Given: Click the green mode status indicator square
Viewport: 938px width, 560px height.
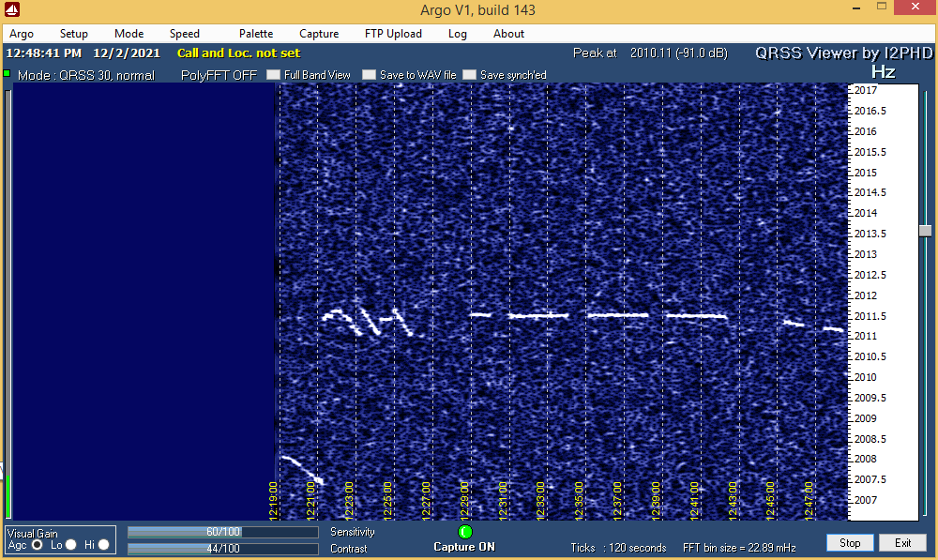Looking at the screenshot, I should (x=7, y=73).
